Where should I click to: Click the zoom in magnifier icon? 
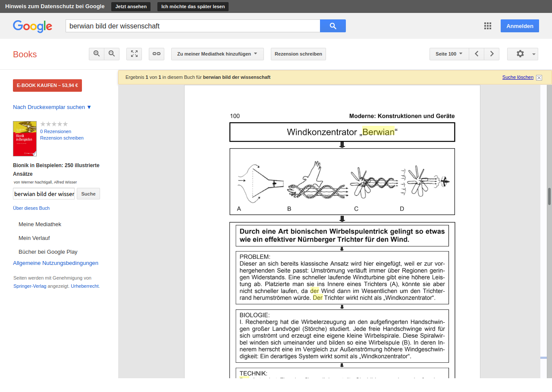[x=97, y=54]
